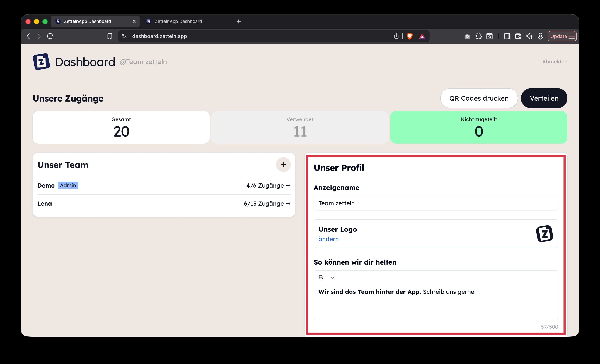Viewport: 600px width, 364px height.
Task: Open the extensions puzzle icon
Action: coord(478,36)
